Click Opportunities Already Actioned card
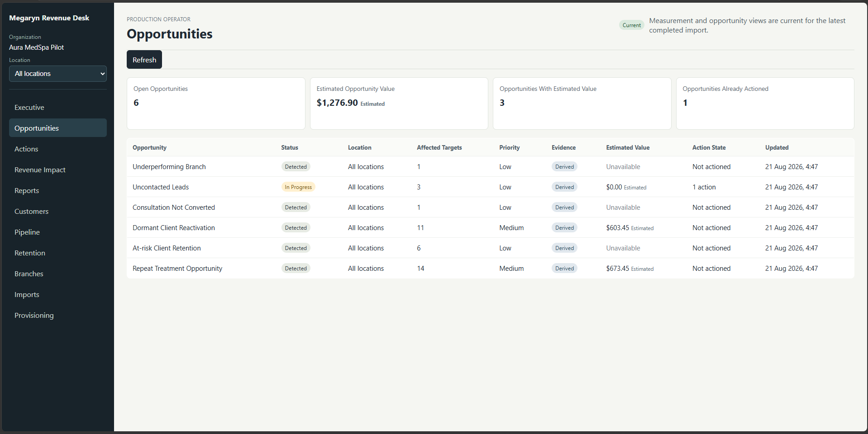Viewport: 868px width, 434px height. coord(765,104)
